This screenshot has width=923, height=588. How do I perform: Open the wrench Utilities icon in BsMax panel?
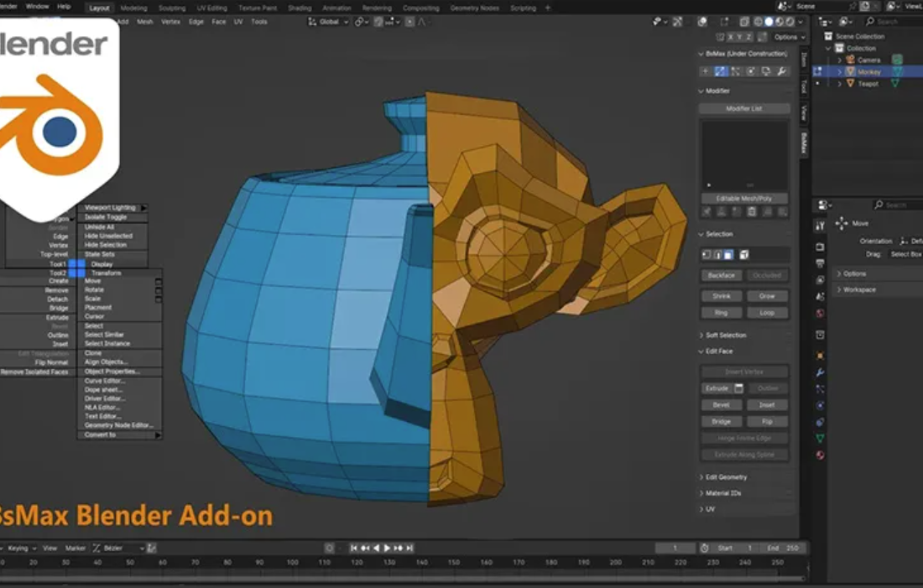click(782, 71)
